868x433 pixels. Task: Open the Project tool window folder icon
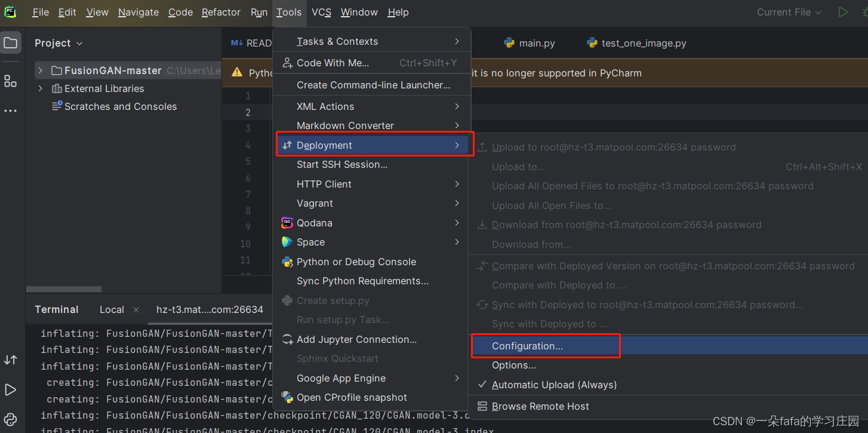[x=11, y=43]
